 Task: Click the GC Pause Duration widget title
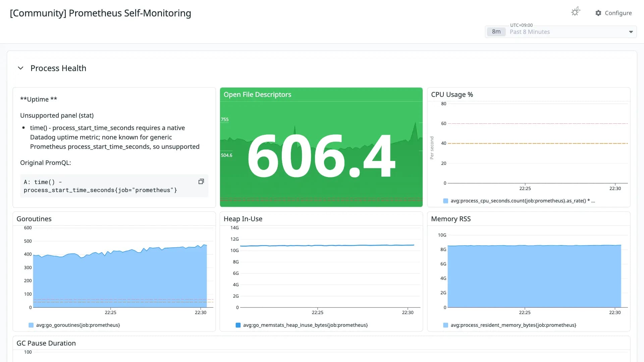(x=46, y=343)
